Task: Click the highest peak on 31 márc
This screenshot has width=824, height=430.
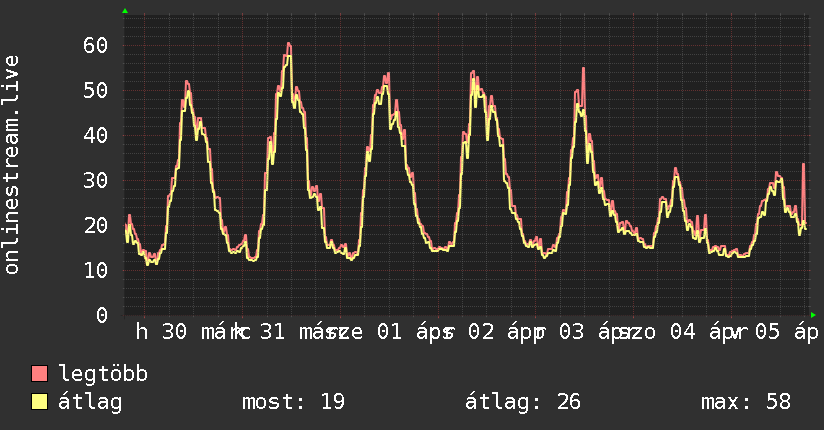Action: (x=289, y=44)
